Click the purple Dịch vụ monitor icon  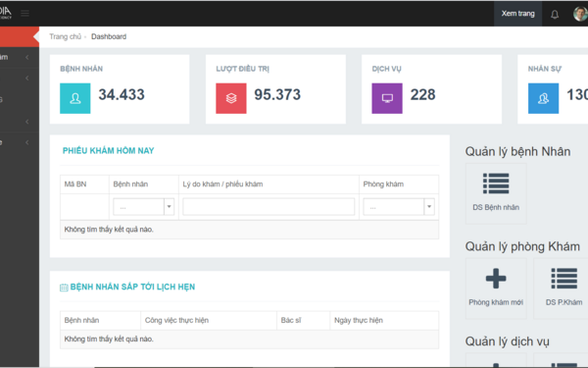387,98
